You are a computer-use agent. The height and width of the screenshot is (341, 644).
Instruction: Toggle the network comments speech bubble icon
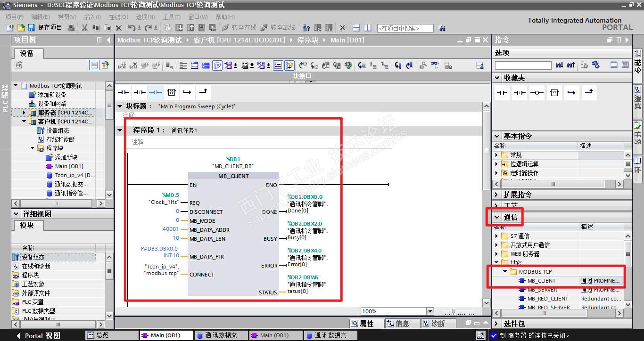(217, 65)
